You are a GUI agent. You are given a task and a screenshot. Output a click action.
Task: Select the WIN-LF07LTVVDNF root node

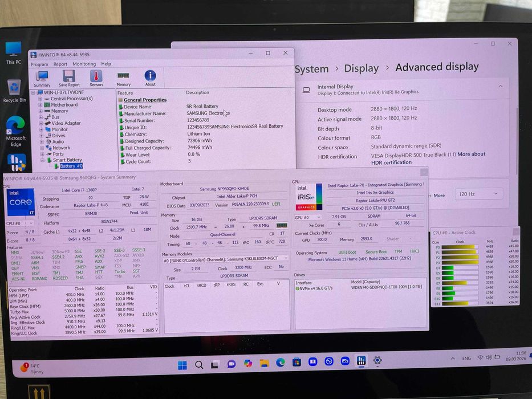tap(63, 92)
